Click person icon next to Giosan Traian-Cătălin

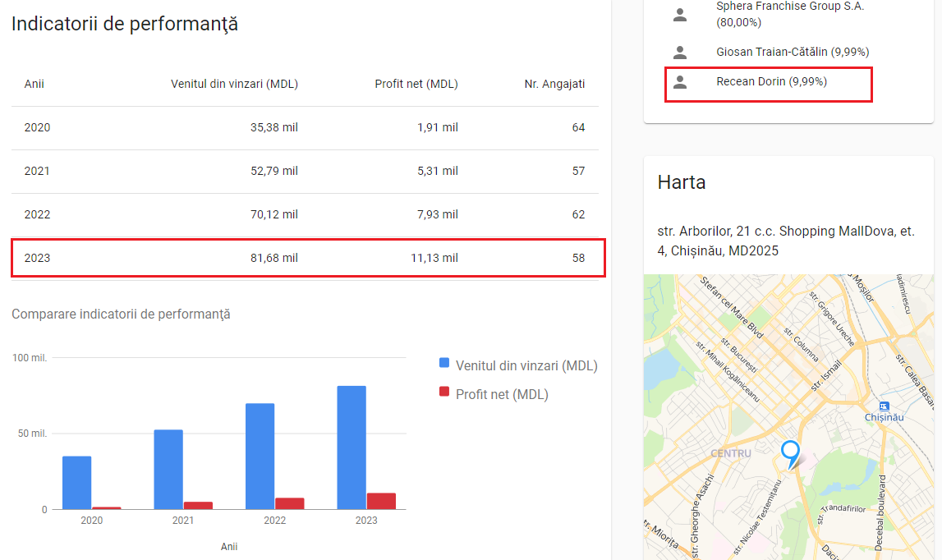click(x=679, y=53)
